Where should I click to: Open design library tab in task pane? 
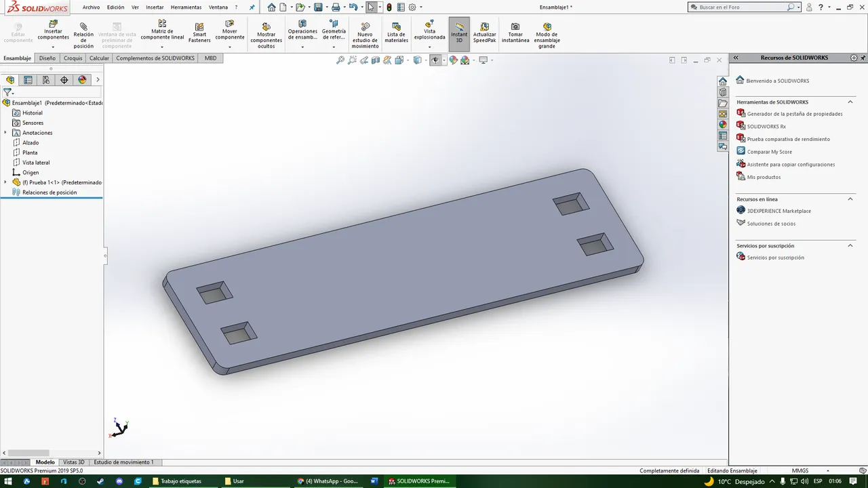click(x=723, y=92)
